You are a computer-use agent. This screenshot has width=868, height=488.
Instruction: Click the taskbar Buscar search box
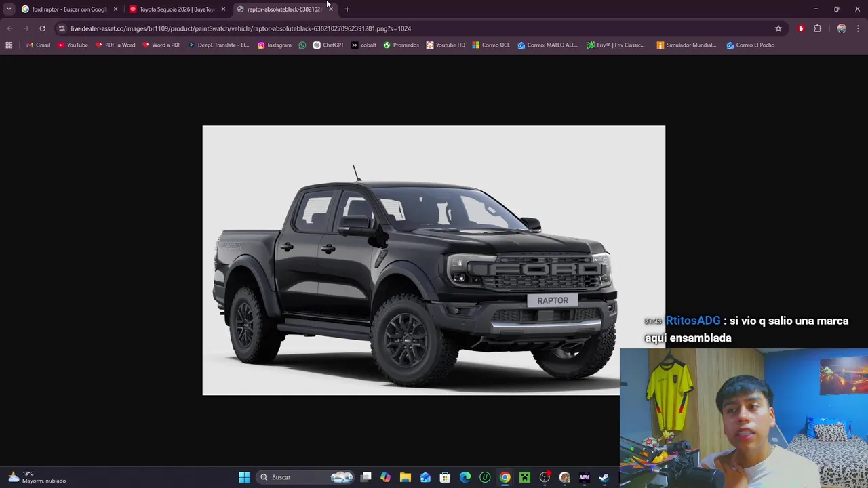pyautogui.click(x=305, y=477)
